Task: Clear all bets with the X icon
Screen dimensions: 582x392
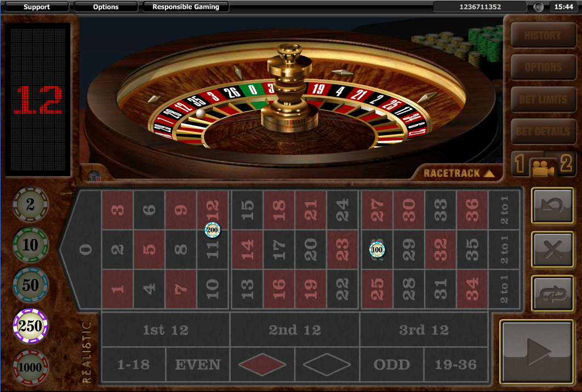Action: 552,249
